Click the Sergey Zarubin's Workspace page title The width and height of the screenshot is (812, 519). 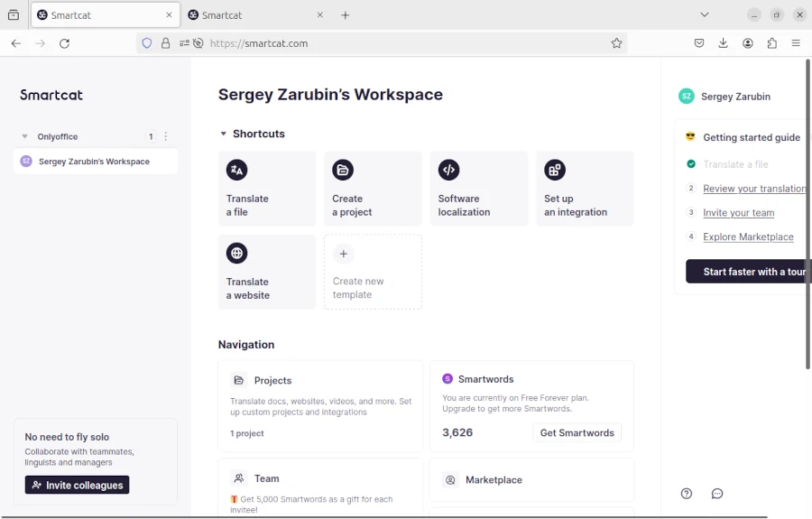330,94
